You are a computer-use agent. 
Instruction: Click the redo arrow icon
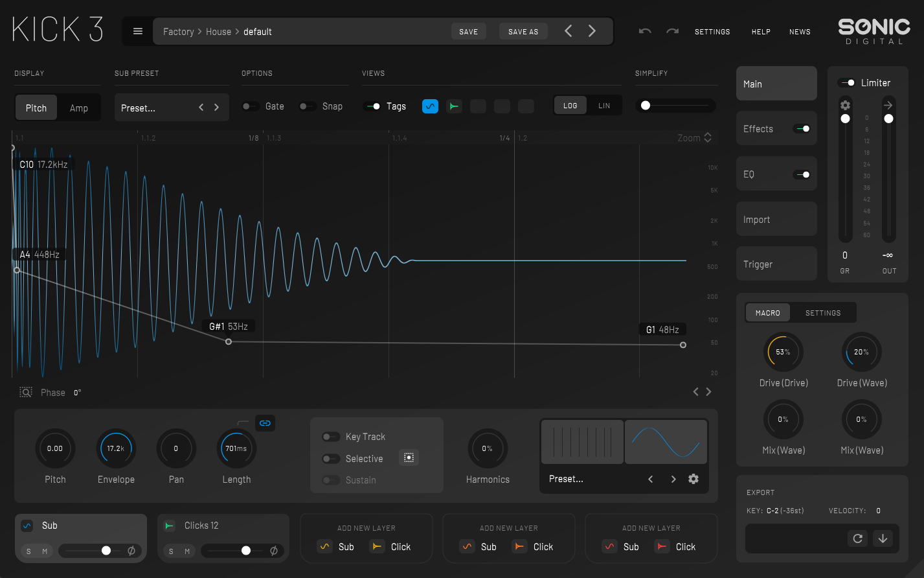click(672, 31)
